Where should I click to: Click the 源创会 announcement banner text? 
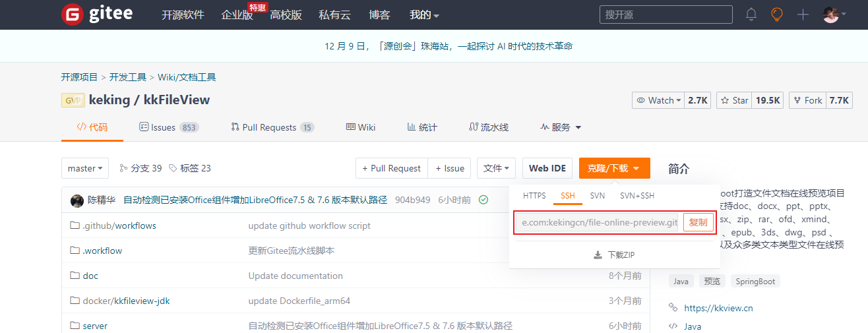[x=449, y=46]
